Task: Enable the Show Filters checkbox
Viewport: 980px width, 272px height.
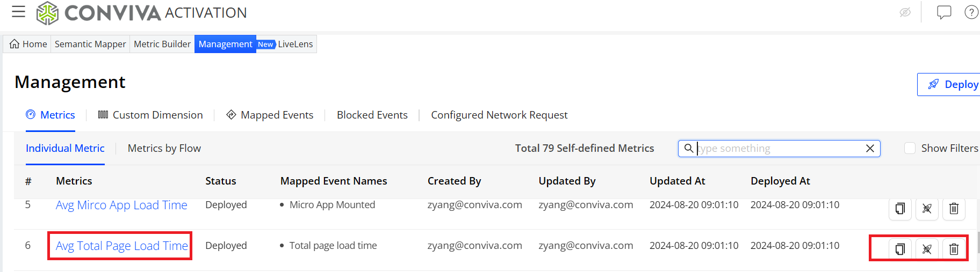Action: 910,148
